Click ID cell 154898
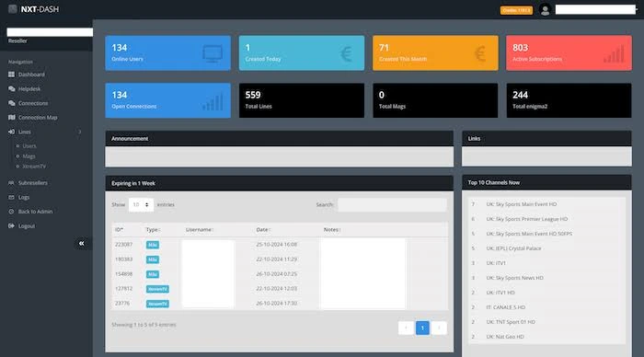644x357 pixels. click(123, 274)
